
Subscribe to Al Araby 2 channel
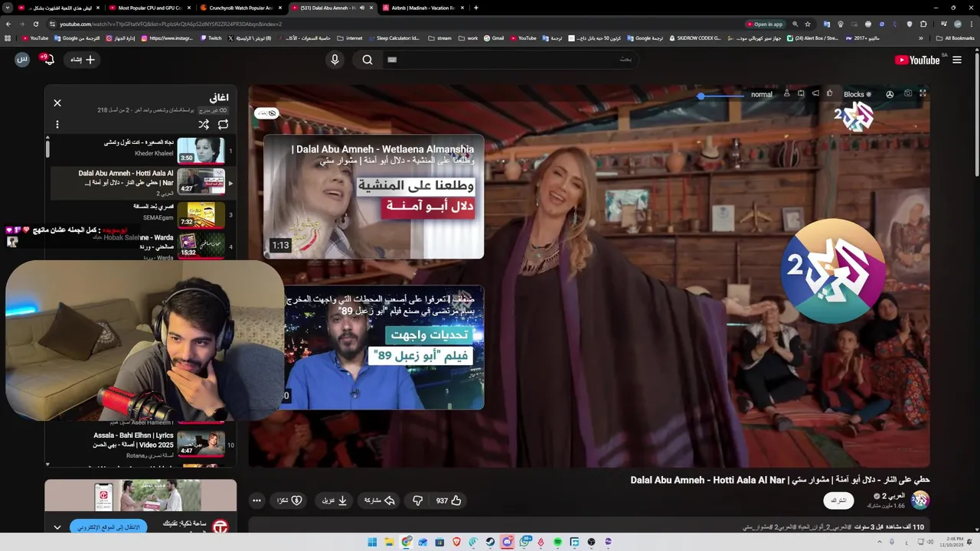coord(838,500)
